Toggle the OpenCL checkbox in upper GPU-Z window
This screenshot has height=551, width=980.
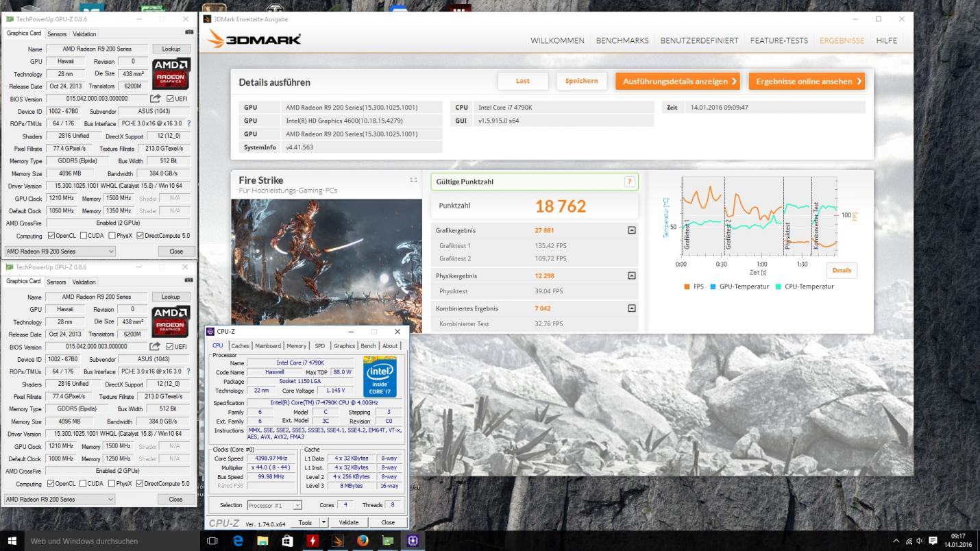51,236
